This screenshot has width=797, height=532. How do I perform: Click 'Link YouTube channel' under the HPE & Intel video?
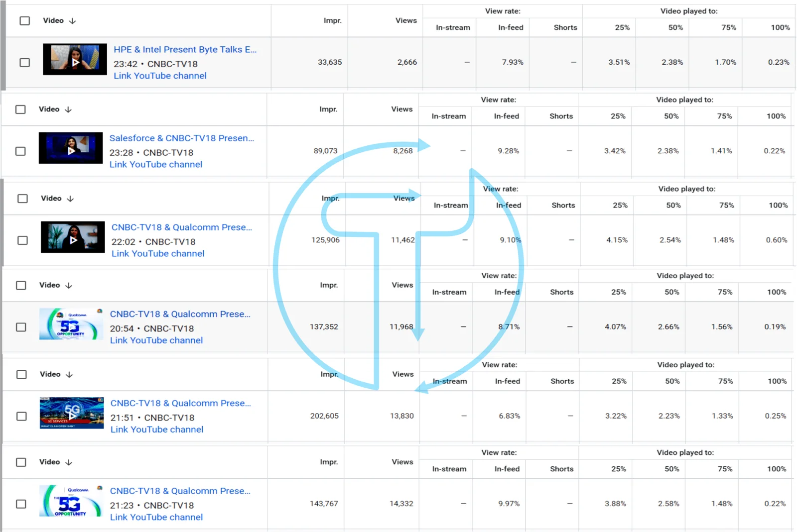[160, 76]
